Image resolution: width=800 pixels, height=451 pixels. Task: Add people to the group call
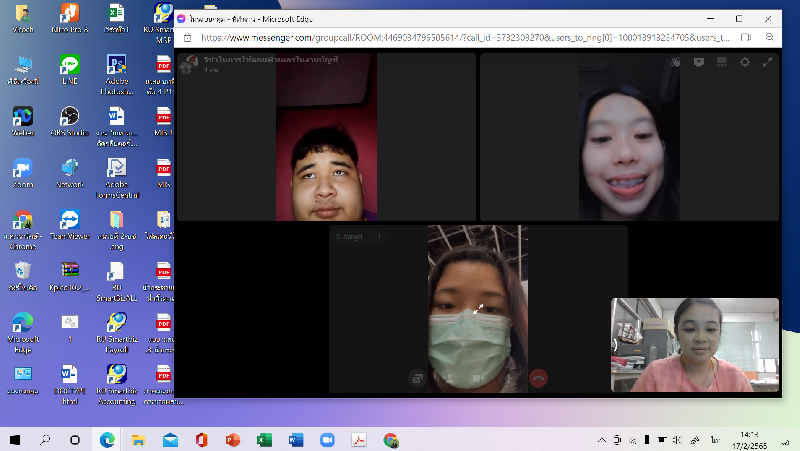click(448, 378)
